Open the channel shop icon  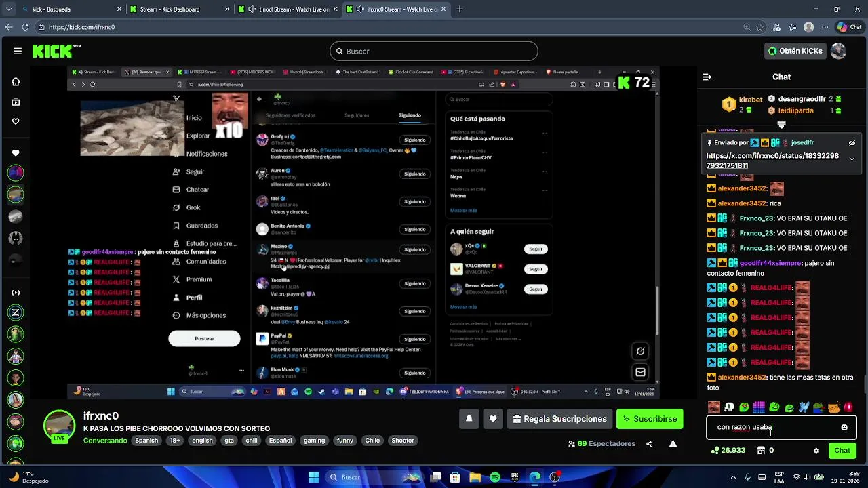[760, 451]
